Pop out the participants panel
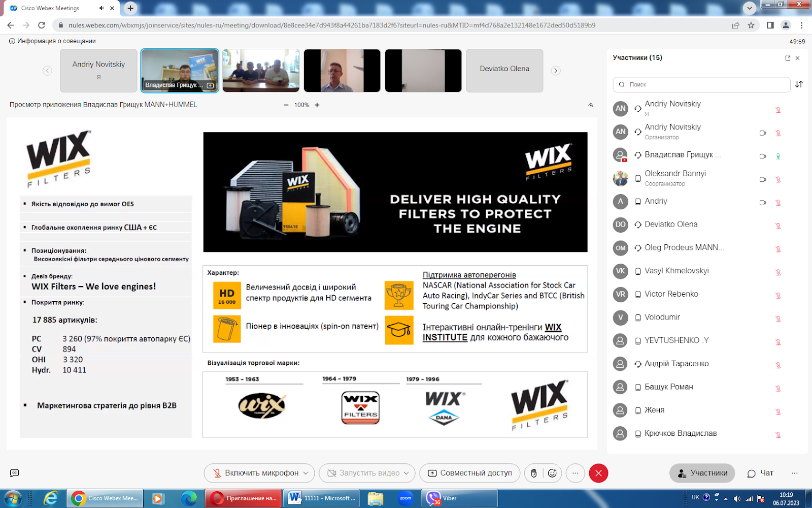812x508 pixels. tap(788, 58)
